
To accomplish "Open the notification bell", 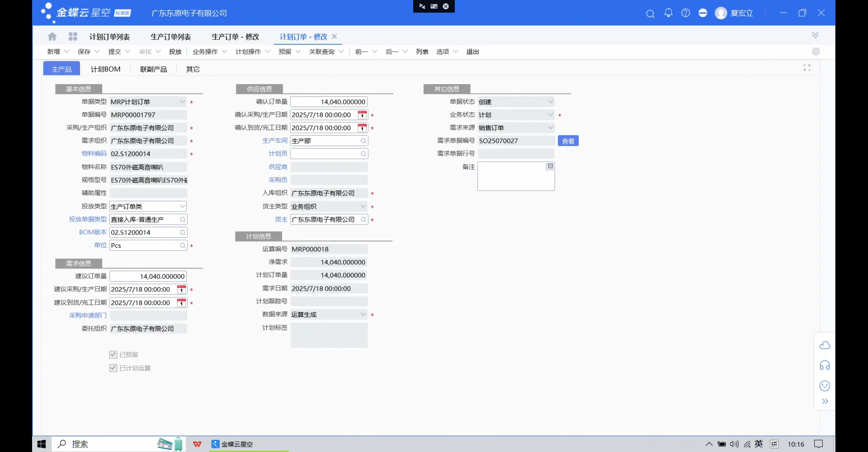I will click(x=668, y=13).
